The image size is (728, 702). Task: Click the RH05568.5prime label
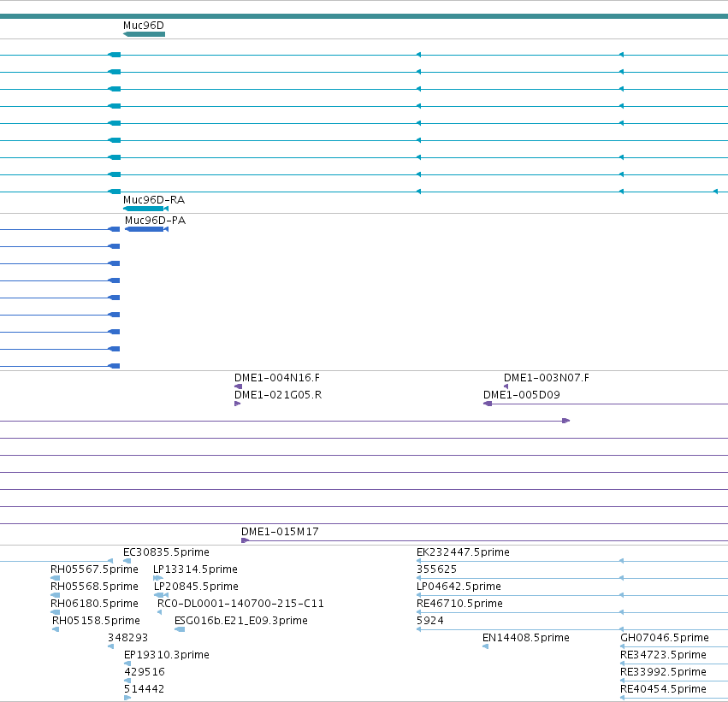94,587
